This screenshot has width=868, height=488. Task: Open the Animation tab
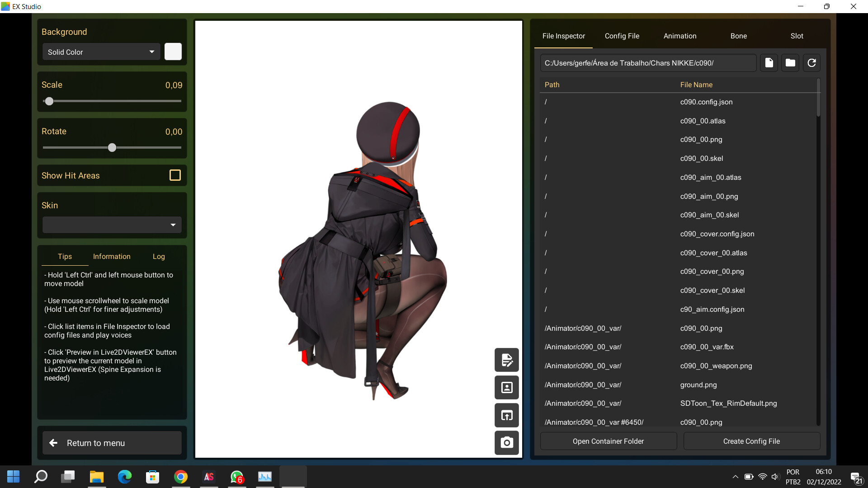coord(680,36)
